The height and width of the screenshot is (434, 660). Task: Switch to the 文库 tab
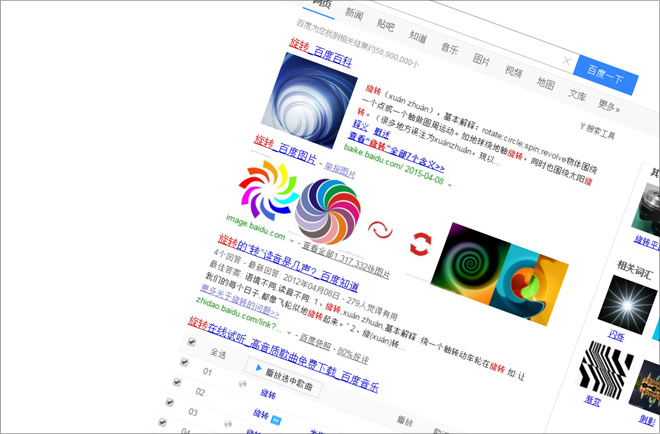[577, 95]
